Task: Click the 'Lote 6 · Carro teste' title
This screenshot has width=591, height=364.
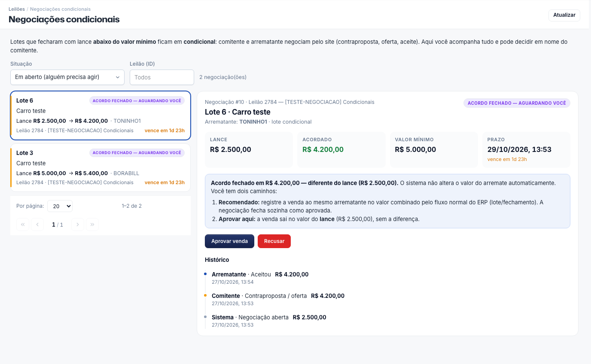Action: [x=238, y=112]
